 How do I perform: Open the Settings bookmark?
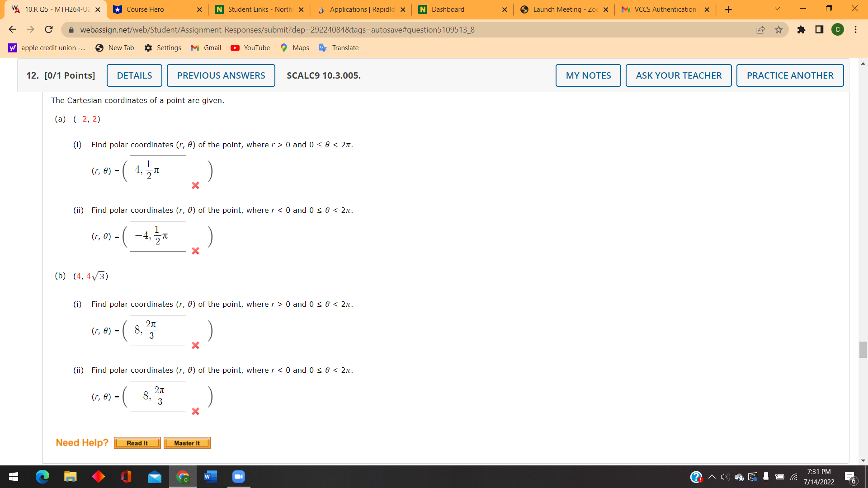(163, 47)
